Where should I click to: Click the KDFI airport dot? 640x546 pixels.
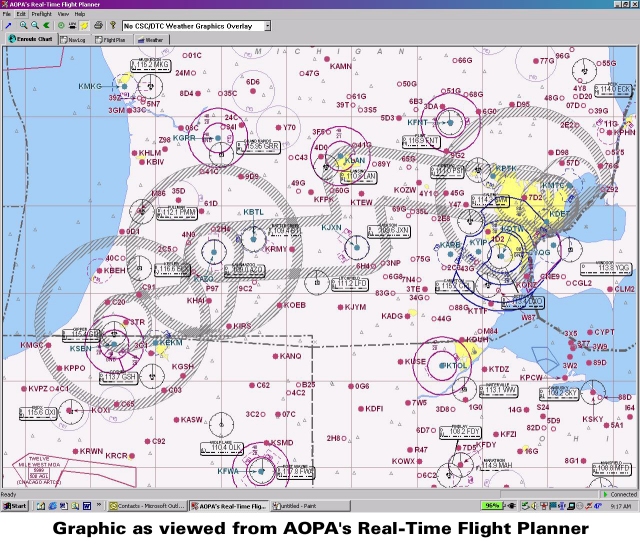361,408
